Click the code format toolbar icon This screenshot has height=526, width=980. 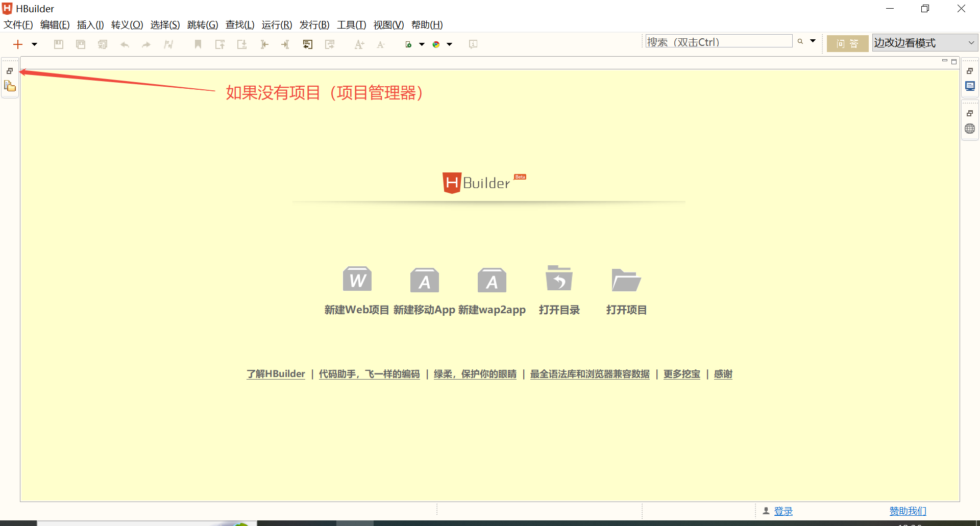[168, 44]
